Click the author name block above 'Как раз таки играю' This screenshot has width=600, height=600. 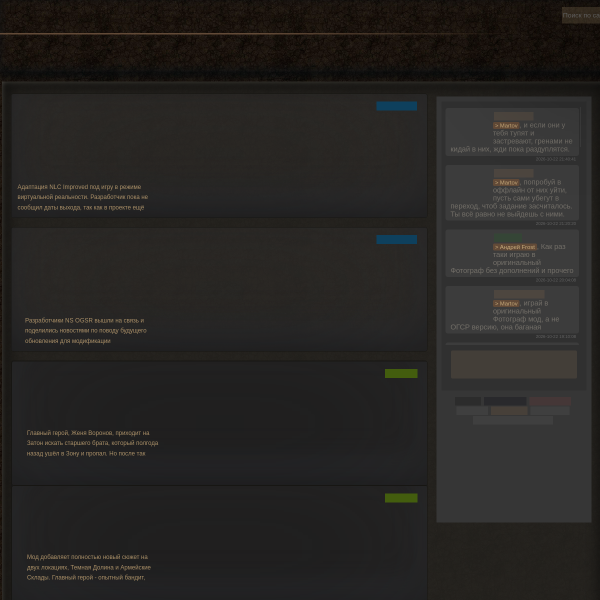(x=508, y=237)
